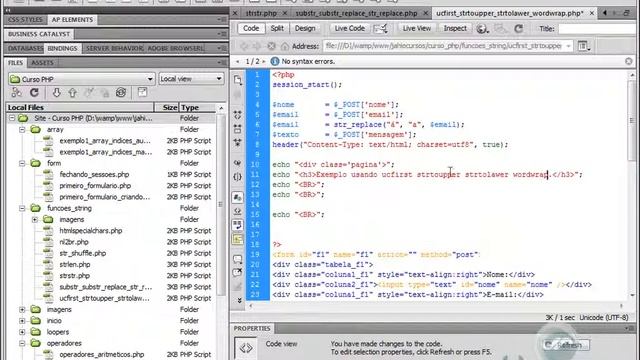
Task: Toggle Live View mode
Action: [x=416, y=28]
